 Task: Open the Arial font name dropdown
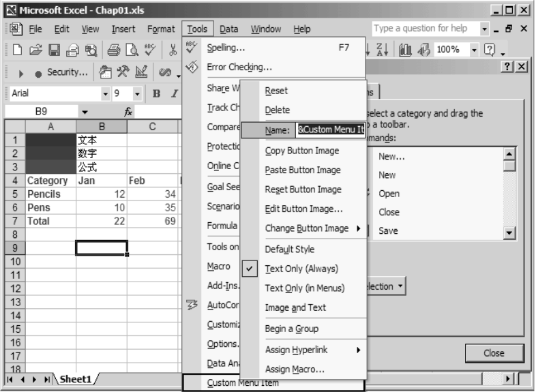(106, 93)
